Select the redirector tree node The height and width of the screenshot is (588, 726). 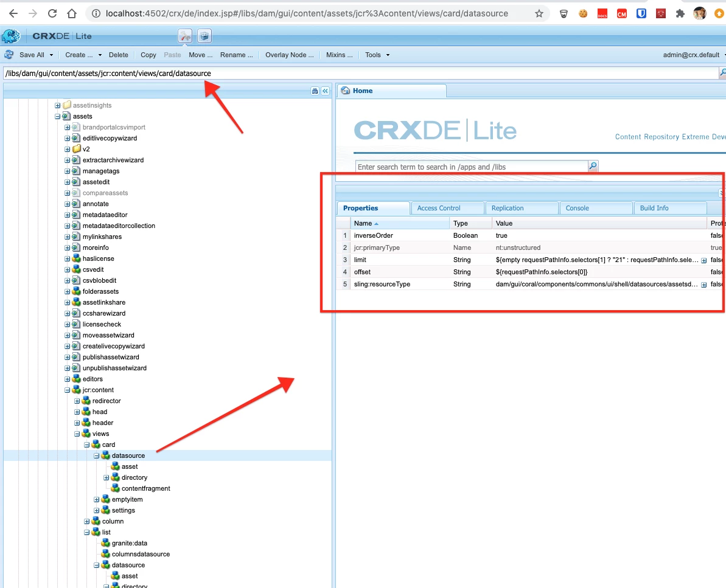pos(106,401)
